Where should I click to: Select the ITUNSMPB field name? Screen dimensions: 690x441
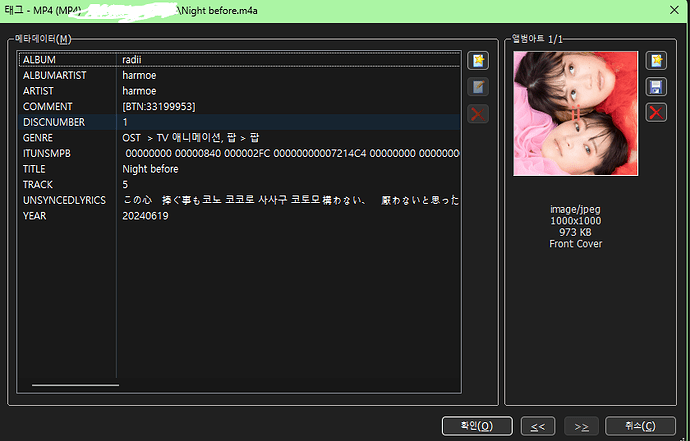coord(47,154)
